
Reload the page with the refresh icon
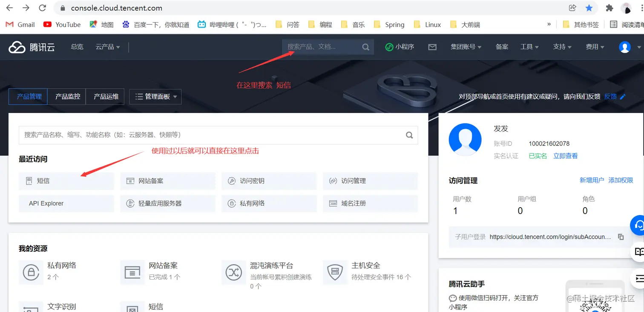tap(42, 8)
